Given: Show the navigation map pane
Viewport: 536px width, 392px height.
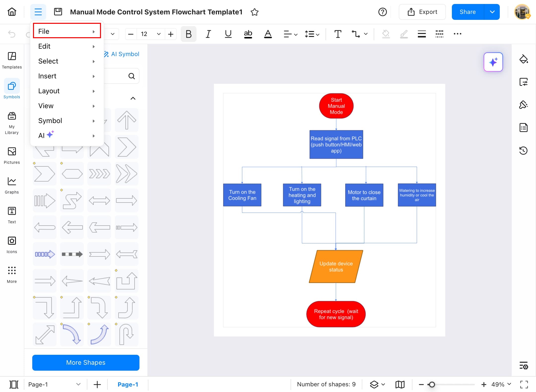Looking at the screenshot, I should click(x=400, y=384).
